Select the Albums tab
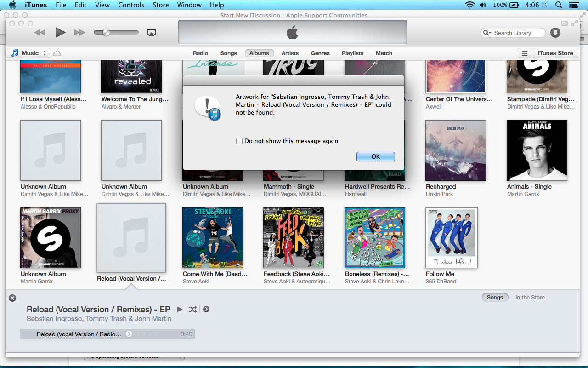The width and height of the screenshot is (588, 368). click(x=260, y=53)
